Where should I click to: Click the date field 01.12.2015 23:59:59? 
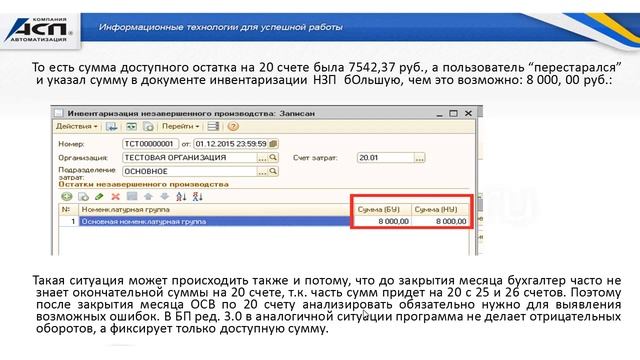[x=231, y=144]
